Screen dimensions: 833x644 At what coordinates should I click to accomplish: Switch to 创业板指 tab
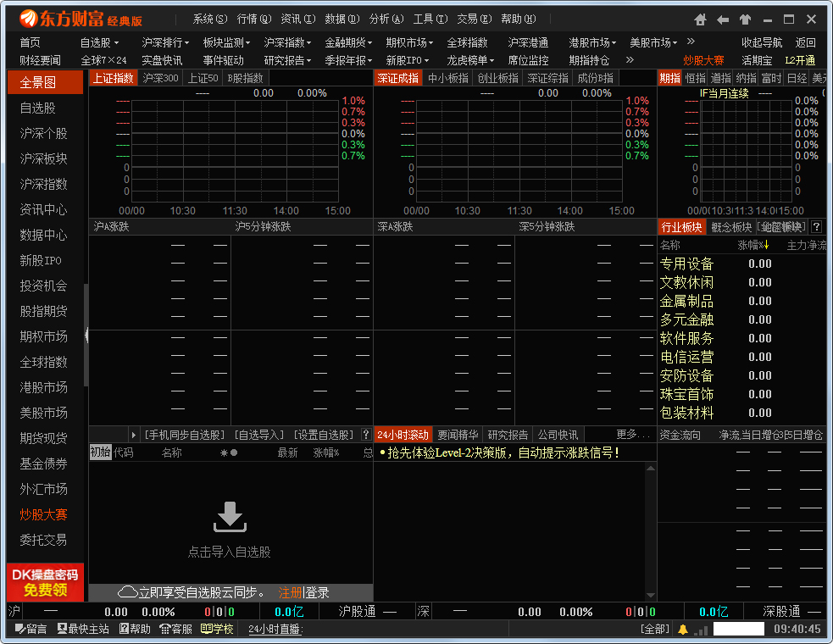coord(497,78)
